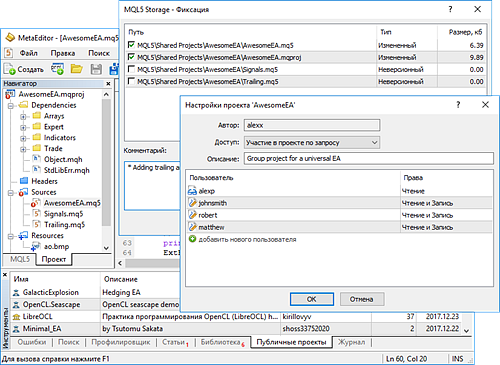
Task: Click the Navigator scrollbar up arrow
Action: click(106, 94)
